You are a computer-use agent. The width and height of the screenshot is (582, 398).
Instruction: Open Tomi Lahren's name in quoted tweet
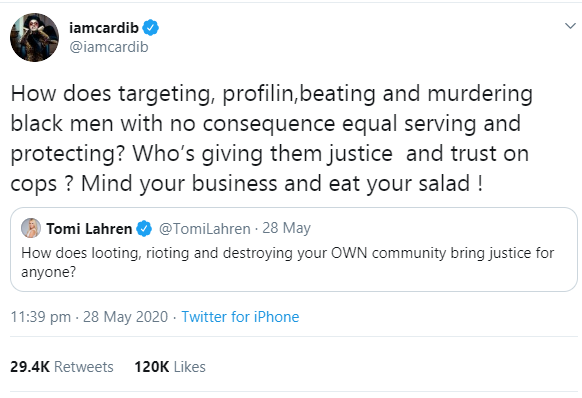(89, 229)
